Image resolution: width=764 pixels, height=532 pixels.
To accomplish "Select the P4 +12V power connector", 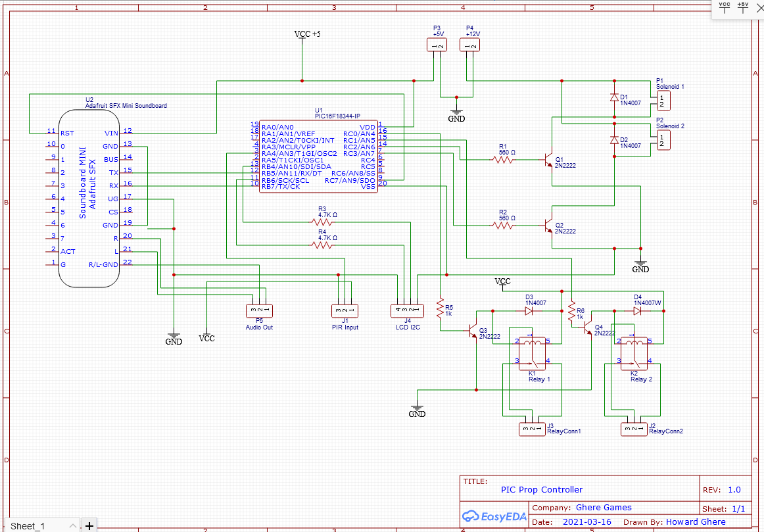I will 470,46.
